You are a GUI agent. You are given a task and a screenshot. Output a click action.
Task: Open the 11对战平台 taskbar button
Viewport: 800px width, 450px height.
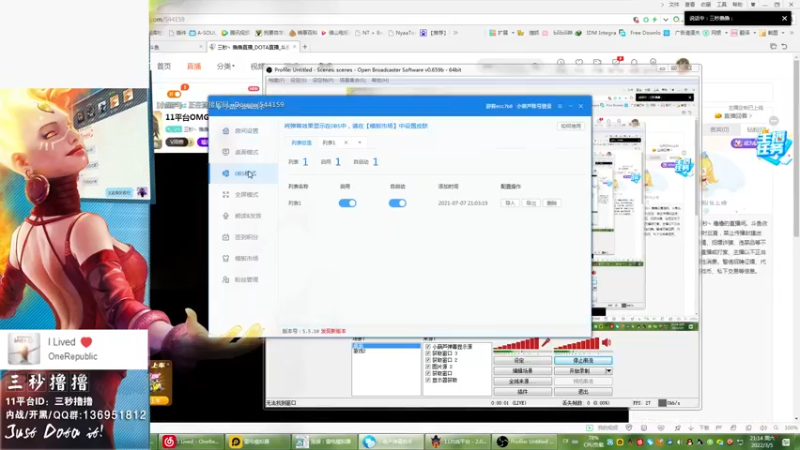(x=459, y=441)
